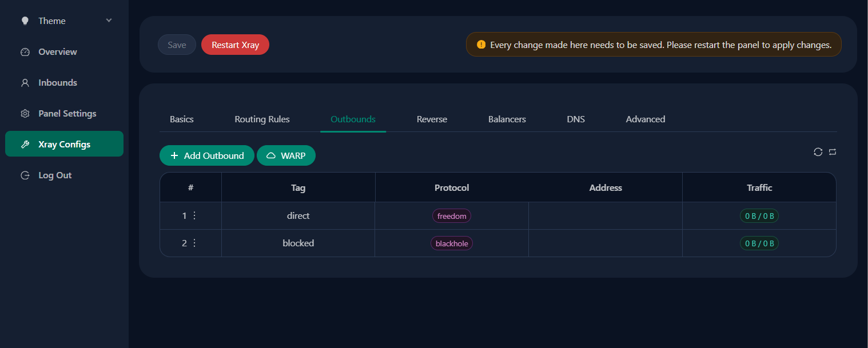Switch to the Basics tab
This screenshot has height=348, width=868.
pyautogui.click(x=182, y=119)
